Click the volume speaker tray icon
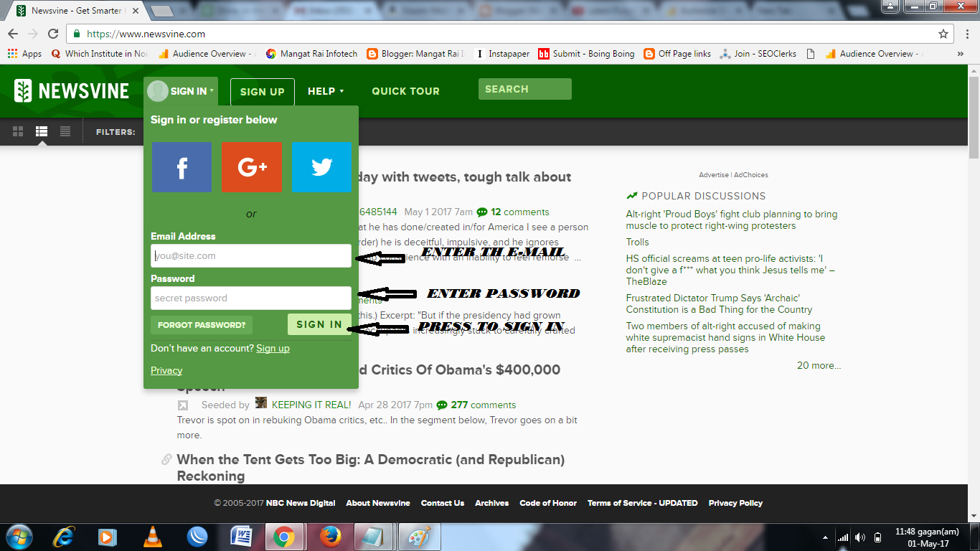980x551 pixels. coord(859,537)
